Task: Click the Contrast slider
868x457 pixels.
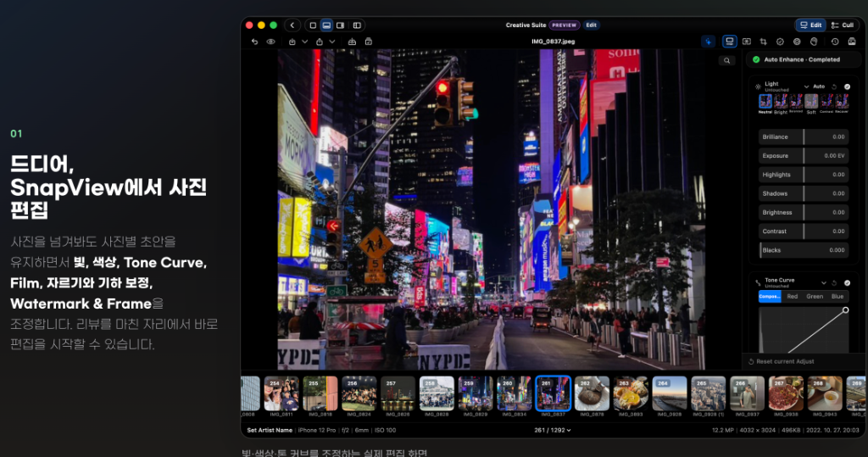Action: coord(804,231)
